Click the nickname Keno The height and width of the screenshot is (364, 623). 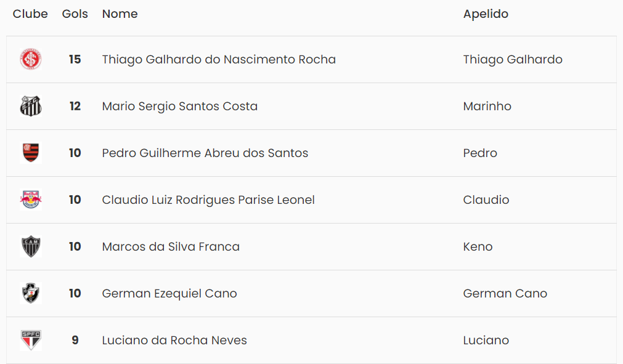coord(478,246)
